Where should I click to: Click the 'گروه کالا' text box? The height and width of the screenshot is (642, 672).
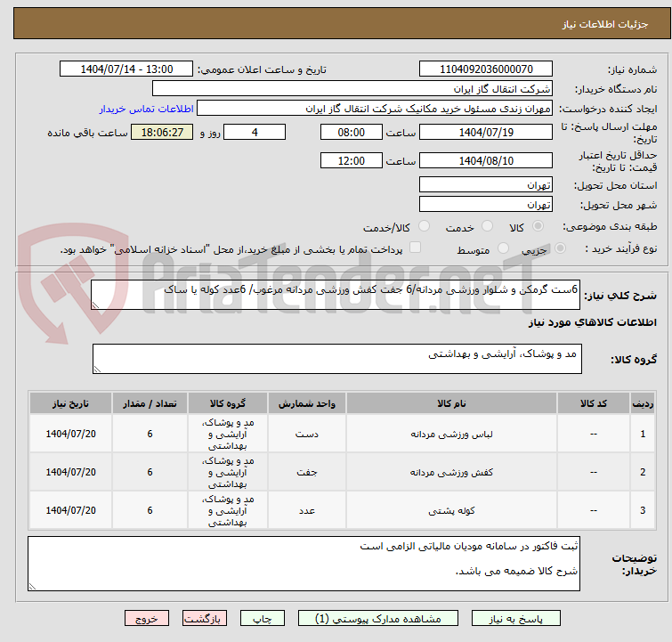click(336, 359)
